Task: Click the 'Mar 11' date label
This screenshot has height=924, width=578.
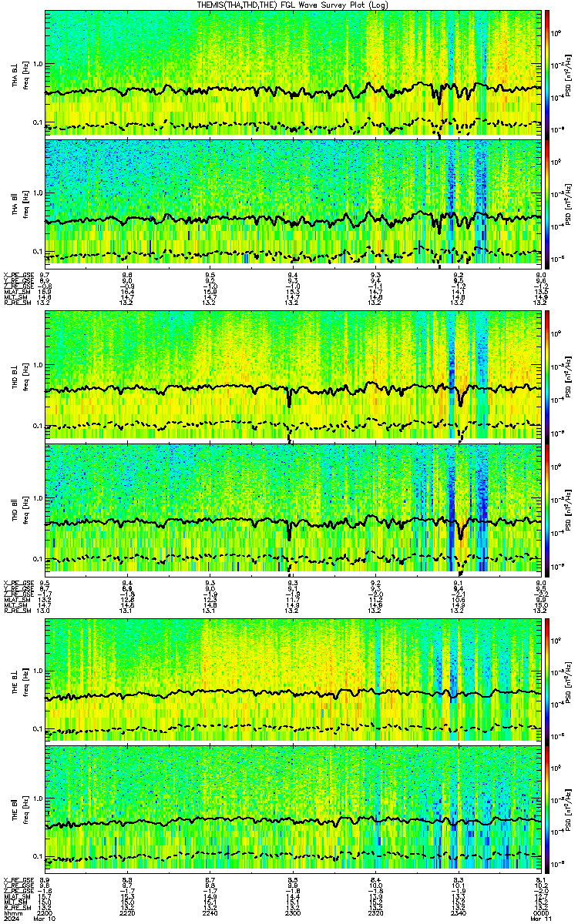Action: tap(542, 919)
